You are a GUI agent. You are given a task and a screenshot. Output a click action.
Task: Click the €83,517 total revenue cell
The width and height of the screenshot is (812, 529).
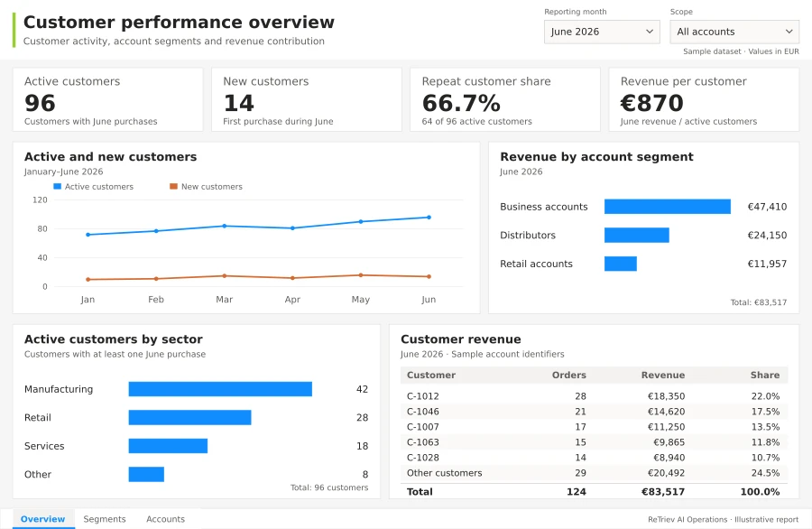[663, 491]
